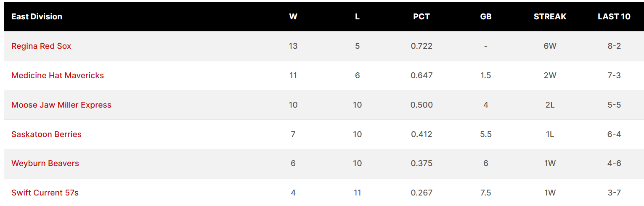This screenshot has height=206, width=644.
Task: Open the Regina Red Sox team link
Action: tap(41, 46)
